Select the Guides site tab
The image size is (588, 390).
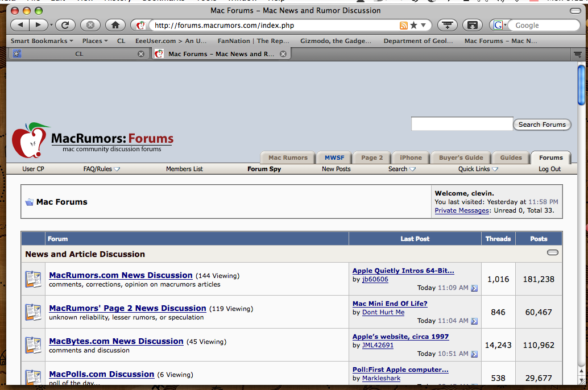click(511, 157)
